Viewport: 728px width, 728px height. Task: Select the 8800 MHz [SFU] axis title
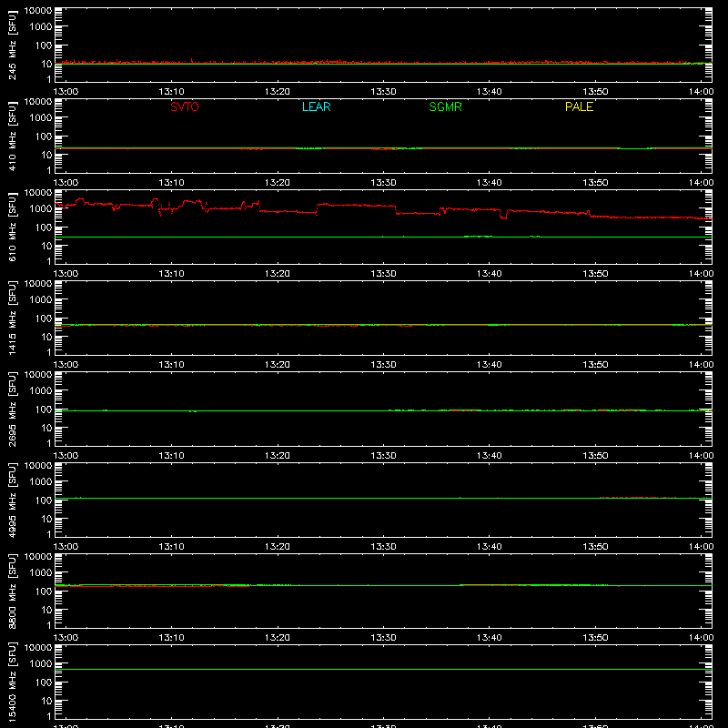click(12, 591)
